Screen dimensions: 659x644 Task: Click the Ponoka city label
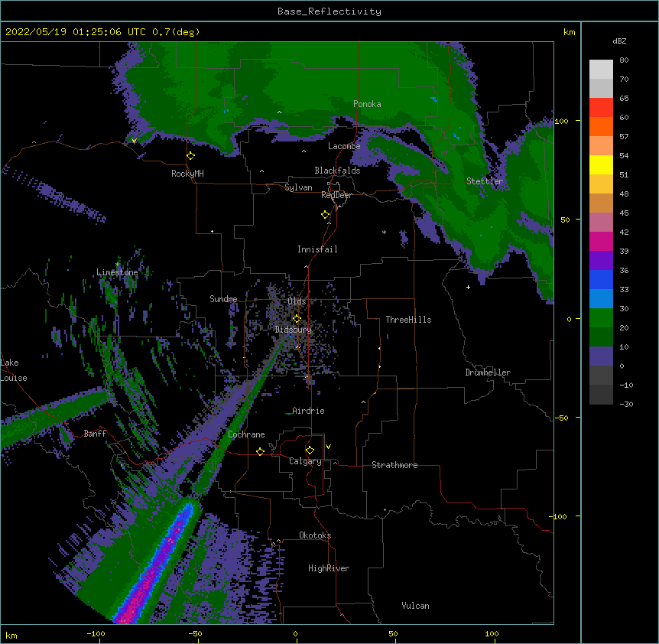tap(367, 104)
